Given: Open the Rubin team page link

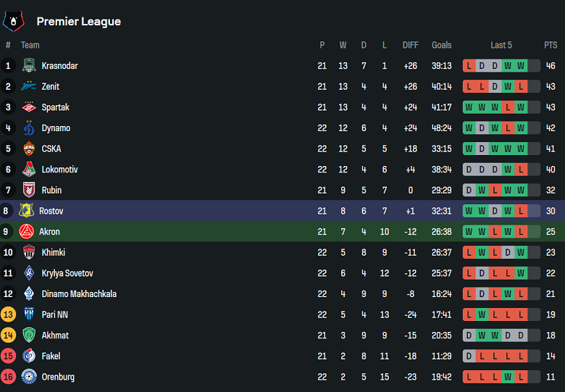Looking at the screenshot, I should (x=51, y=191).
